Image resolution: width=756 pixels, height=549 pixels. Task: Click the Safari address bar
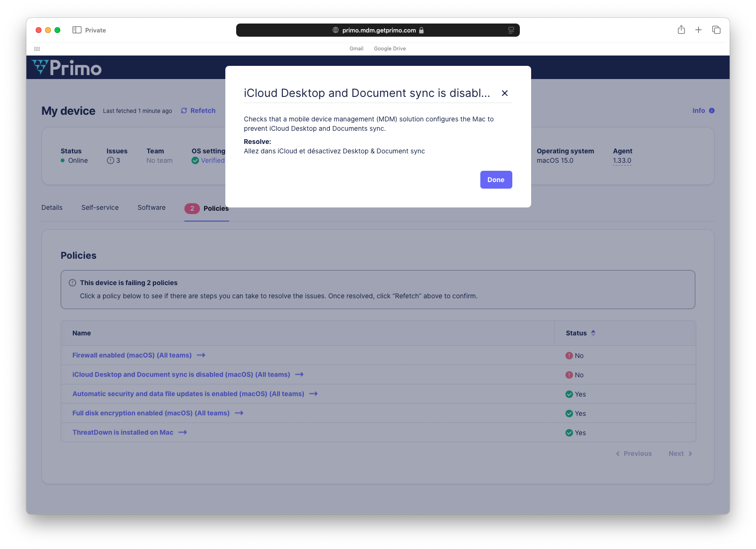tap(378, 30)
